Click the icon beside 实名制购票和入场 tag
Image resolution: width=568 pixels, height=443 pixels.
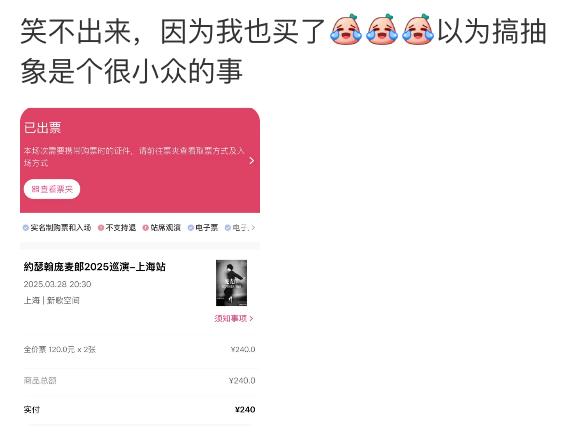tap(26, 228)
